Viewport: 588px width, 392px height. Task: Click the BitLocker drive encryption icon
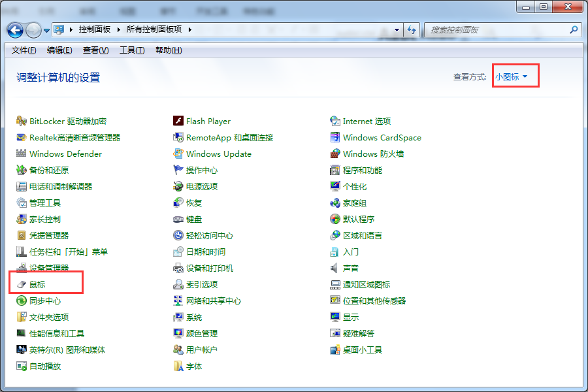(22, 121)
